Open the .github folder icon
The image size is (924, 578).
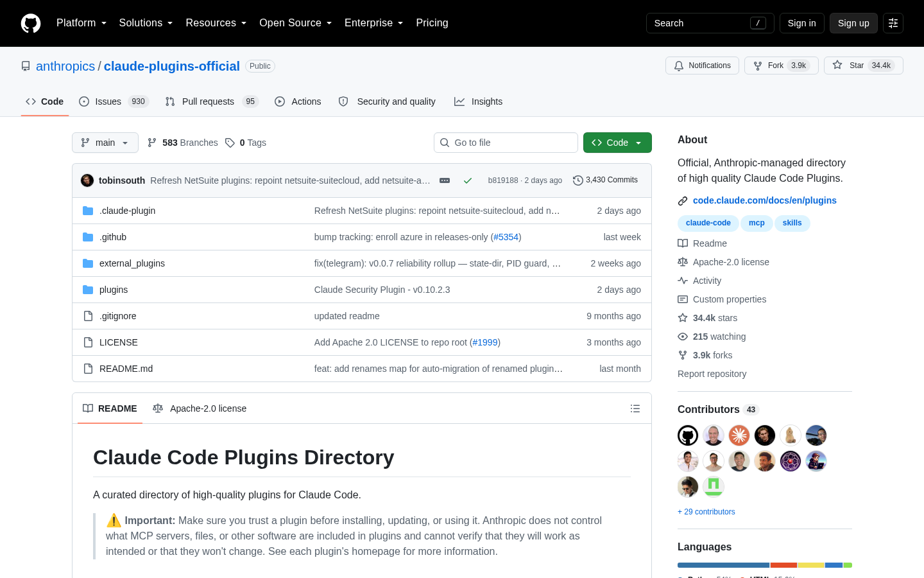click(x=88, y=237)
